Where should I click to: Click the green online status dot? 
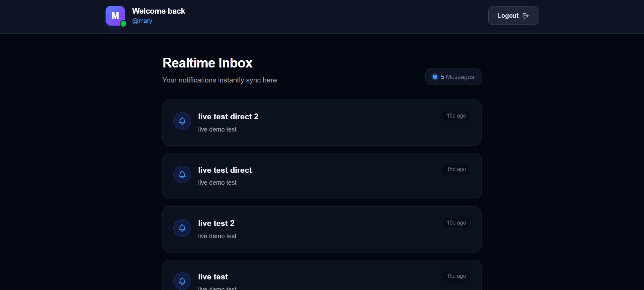click(123, 24)
